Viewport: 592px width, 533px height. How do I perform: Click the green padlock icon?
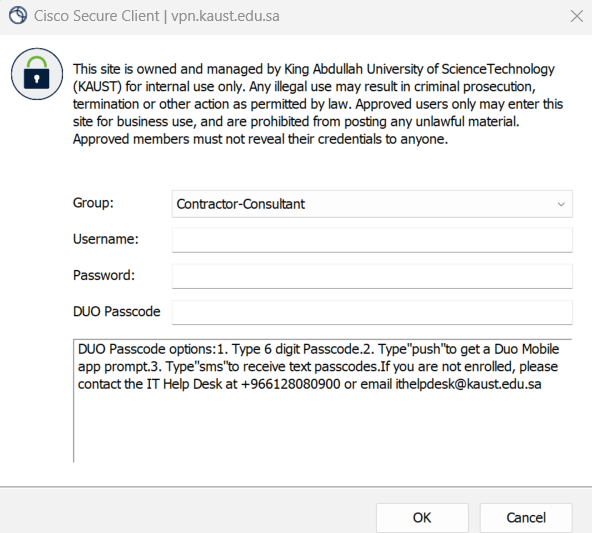point(37,74)
